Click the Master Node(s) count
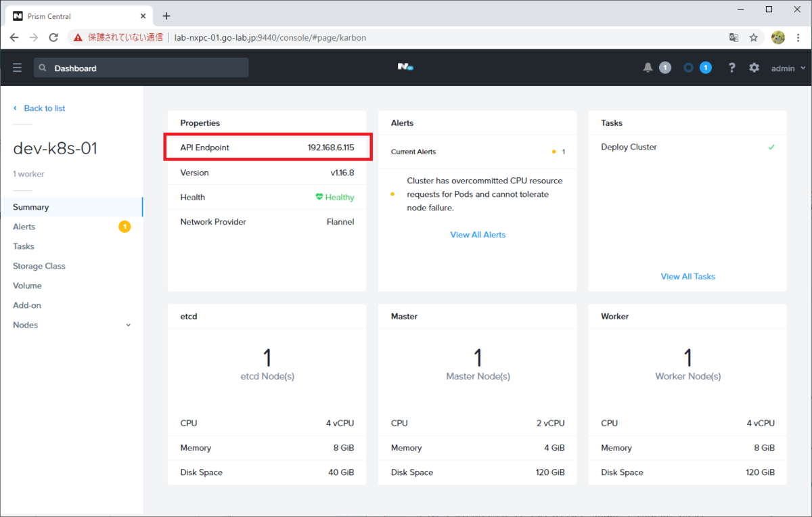The height and width of the screenshot is (517, 812). (x=478, y=357)
